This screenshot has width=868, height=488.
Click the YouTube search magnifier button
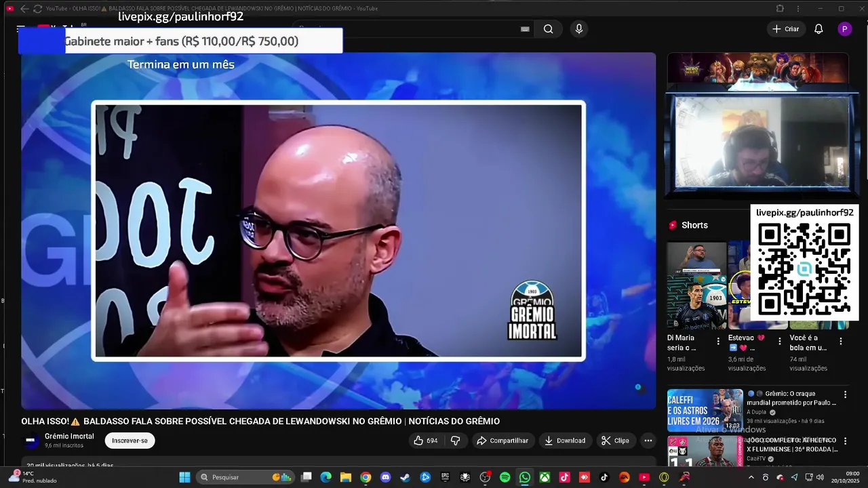[x=548, y=29]
